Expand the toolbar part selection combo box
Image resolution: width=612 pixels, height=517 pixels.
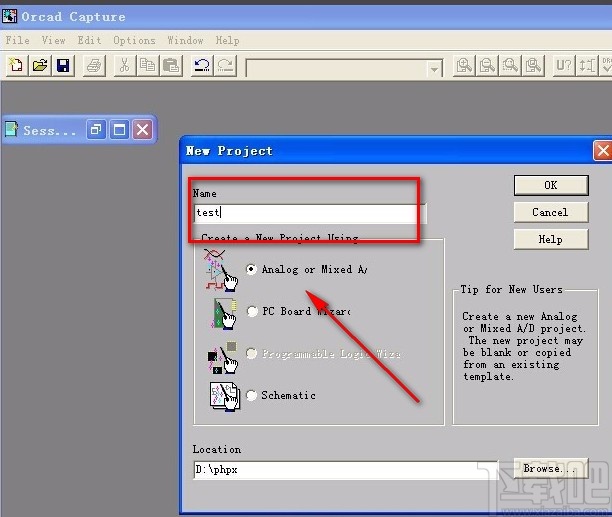[x=434, y=69]
